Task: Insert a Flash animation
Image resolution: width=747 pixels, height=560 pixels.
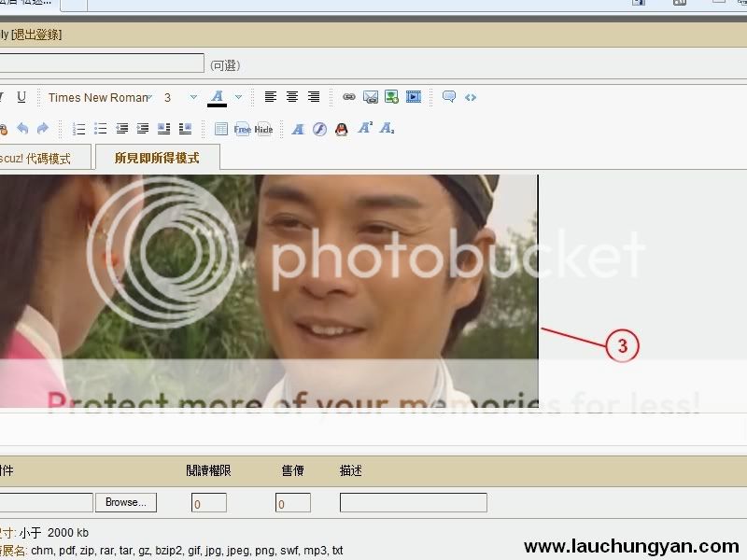Action: (319, 129)
